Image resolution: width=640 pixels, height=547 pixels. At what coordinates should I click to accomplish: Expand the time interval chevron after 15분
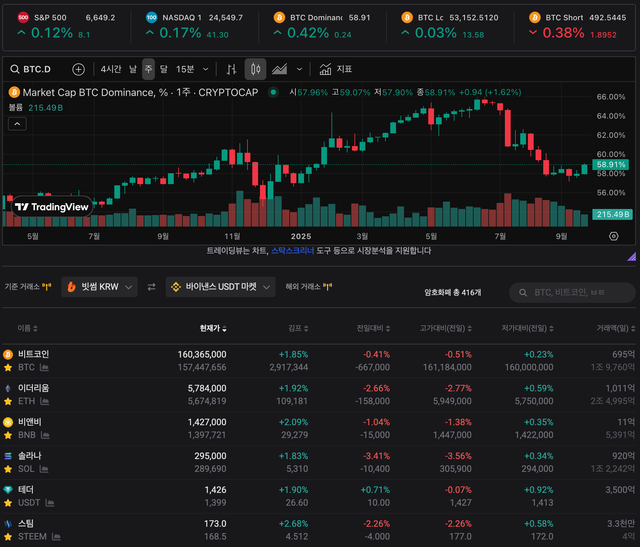point(206,69)
